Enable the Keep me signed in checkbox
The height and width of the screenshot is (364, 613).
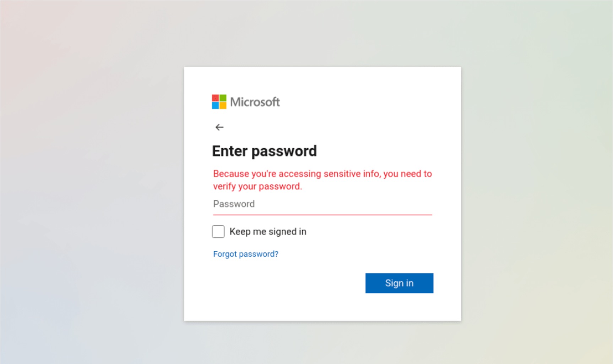tap(218, 232)
